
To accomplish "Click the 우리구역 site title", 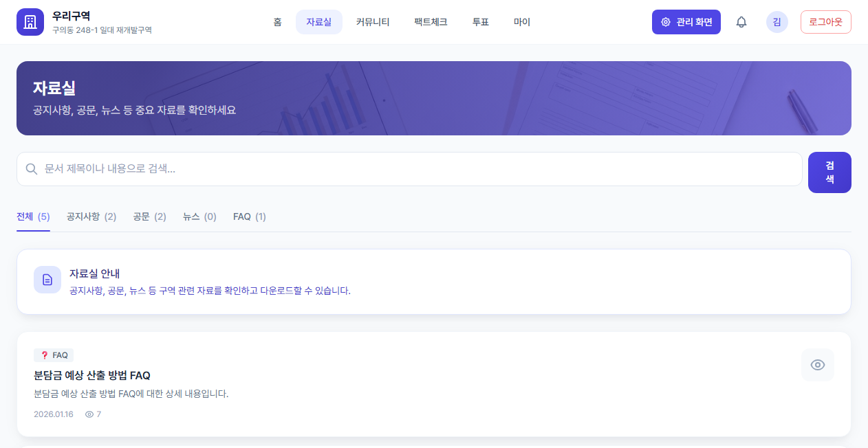I will (72, 16).
